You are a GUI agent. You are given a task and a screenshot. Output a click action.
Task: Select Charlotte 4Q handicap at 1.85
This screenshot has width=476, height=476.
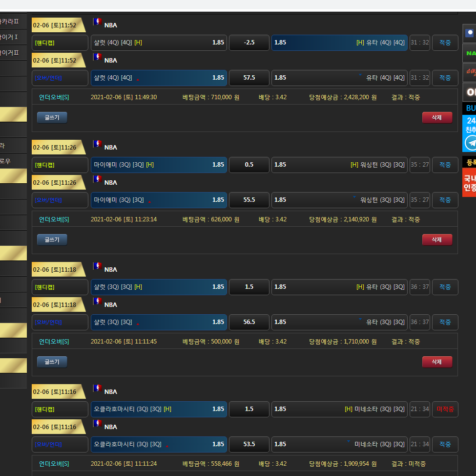tap(159, 43)
